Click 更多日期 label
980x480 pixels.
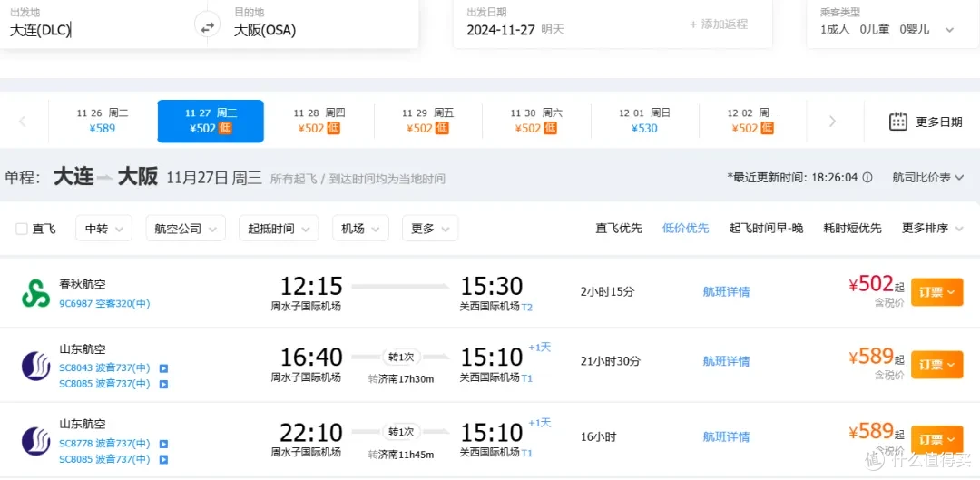(939, 122)
